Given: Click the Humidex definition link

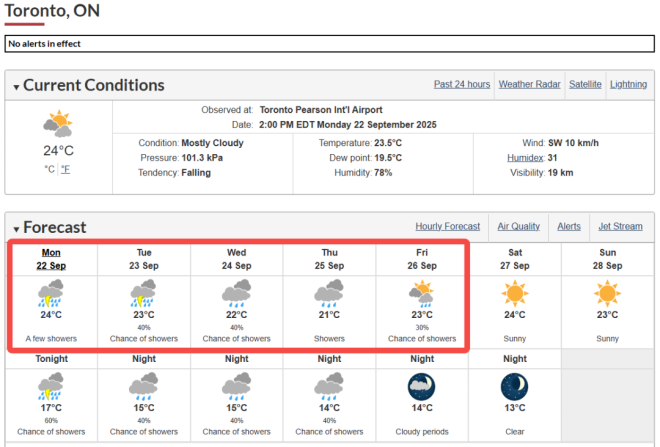Looking at the screenshot, I should pos(526,158).
